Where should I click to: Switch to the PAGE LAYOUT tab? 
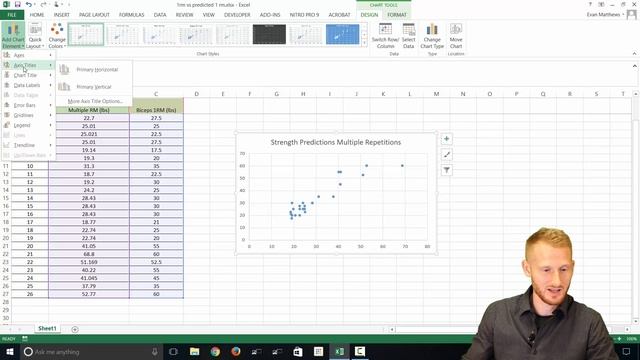point(94,15)
